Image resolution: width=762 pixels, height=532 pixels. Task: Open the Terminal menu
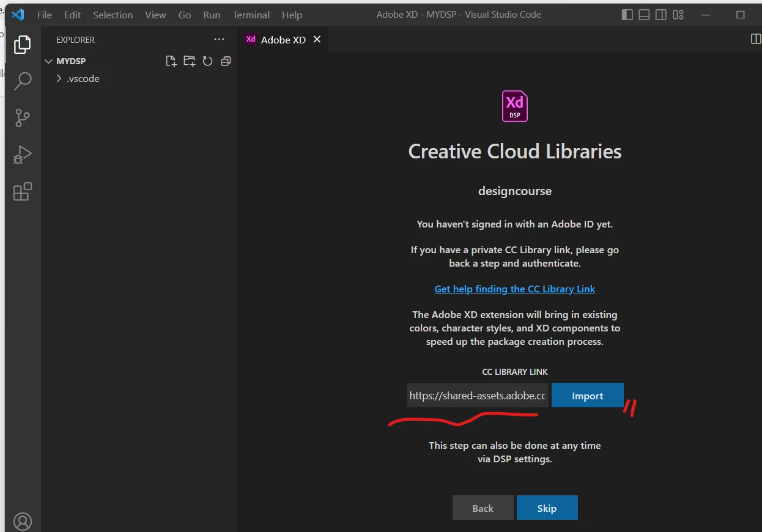[x=251, y=15]
